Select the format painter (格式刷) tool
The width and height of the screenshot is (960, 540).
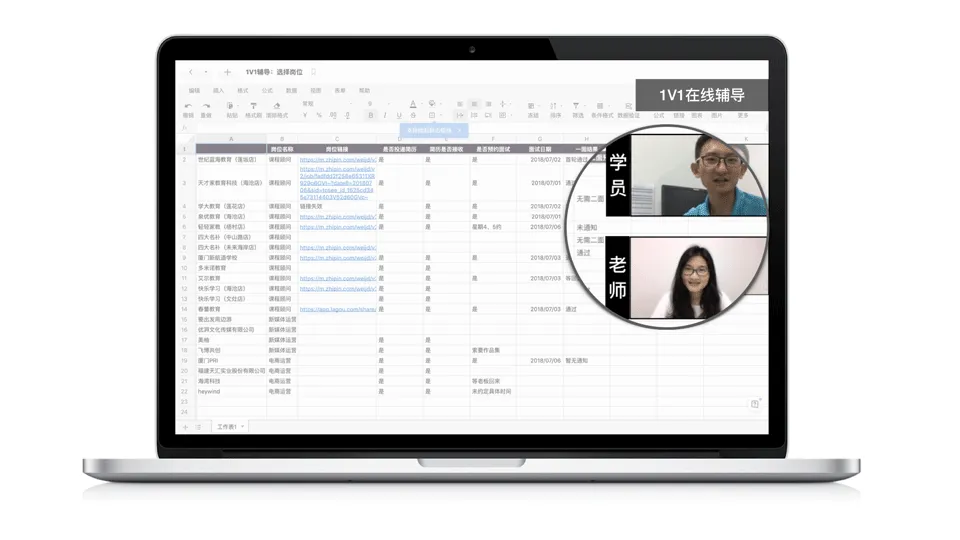(251, 105)
